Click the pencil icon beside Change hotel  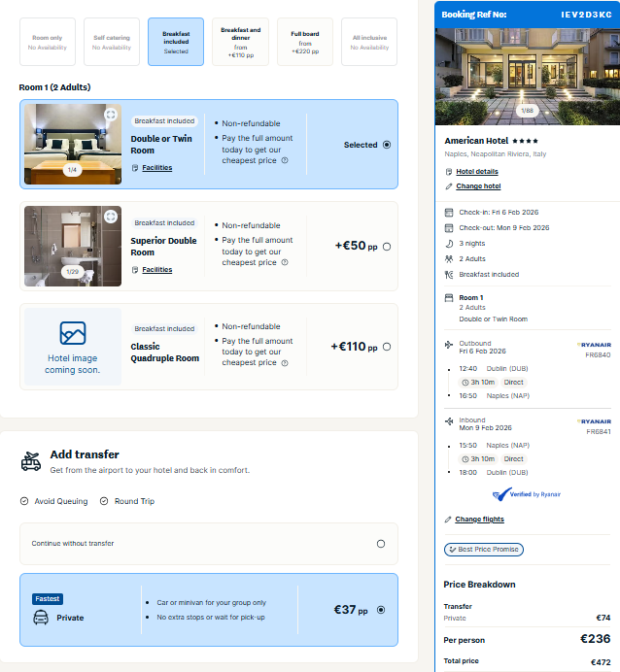(x=449, y=186)
